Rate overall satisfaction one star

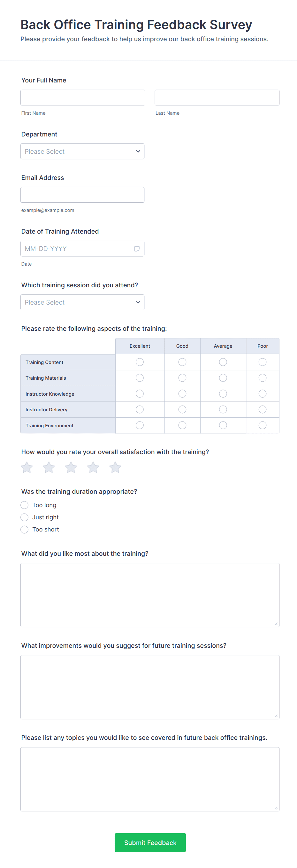click(27, 467)
